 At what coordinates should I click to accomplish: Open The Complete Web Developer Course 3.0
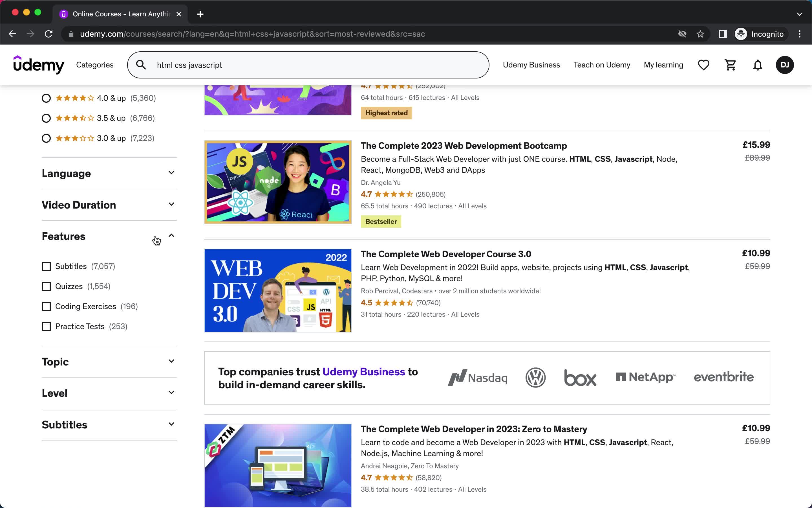click(x=446, y=254)
